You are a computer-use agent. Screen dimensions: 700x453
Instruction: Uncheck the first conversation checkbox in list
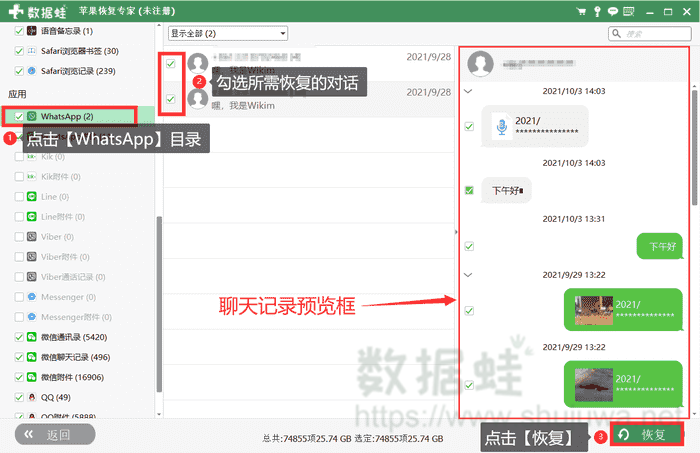coord(171,64)
